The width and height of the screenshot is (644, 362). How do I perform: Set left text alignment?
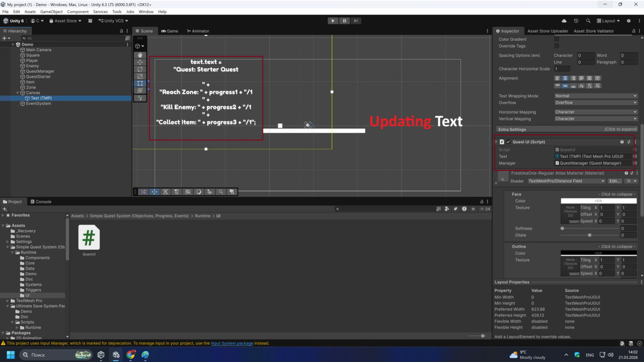[x=558, y=78]
